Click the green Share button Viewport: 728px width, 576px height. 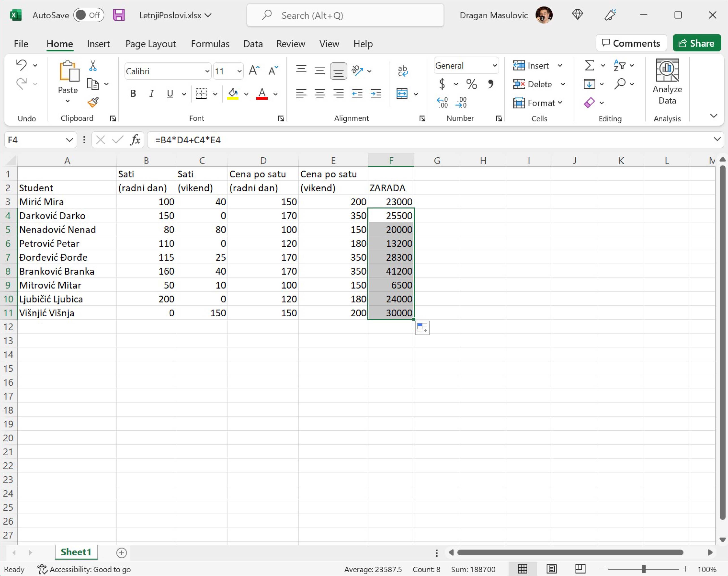pos(697,43)
